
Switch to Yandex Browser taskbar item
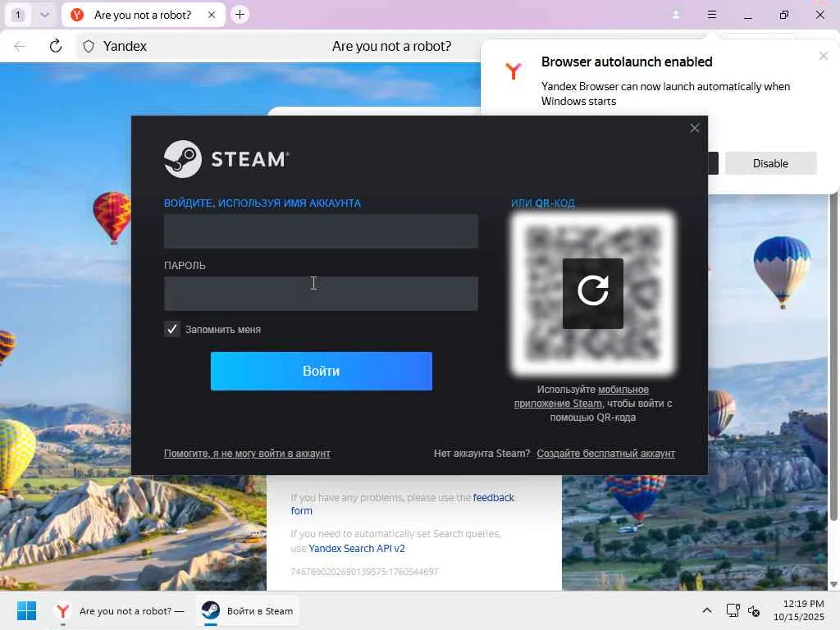click(x=120, y=610)
